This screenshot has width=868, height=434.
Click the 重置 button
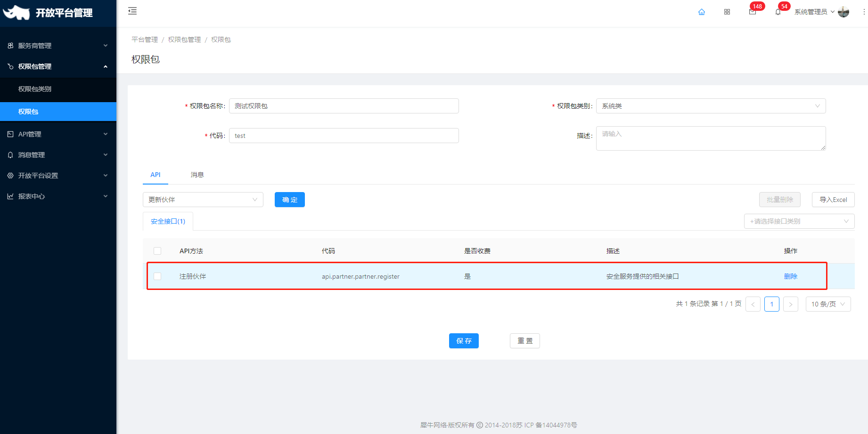(525, 341)
